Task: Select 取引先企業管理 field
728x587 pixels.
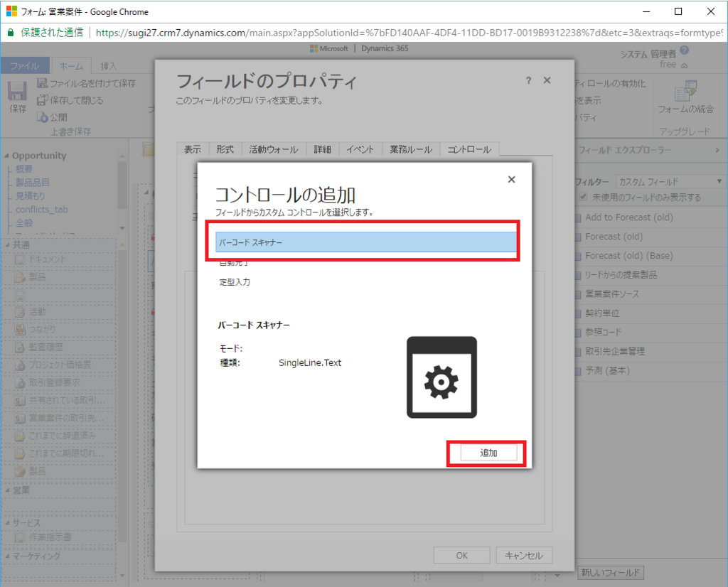Action: [615, 351]
